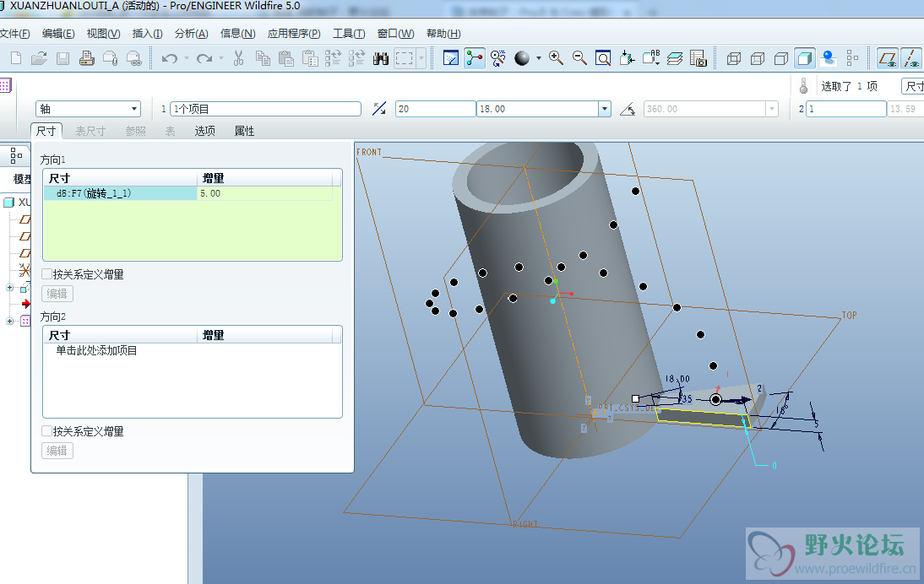
Task: Click the Reorient view icon
Action: coord(627,58)
